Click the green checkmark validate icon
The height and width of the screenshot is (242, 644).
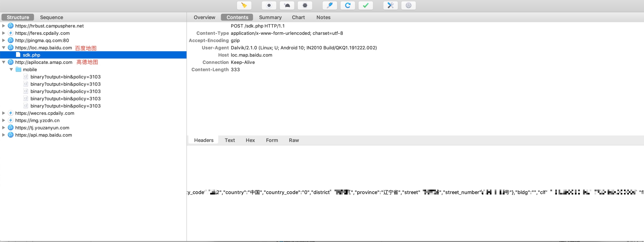(x=366, y=5)
